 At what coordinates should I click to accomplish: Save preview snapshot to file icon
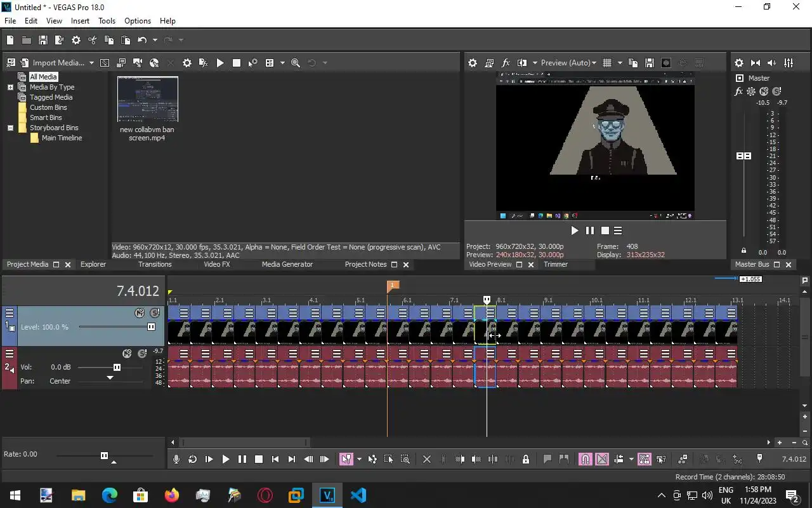[x=649, y=63]
